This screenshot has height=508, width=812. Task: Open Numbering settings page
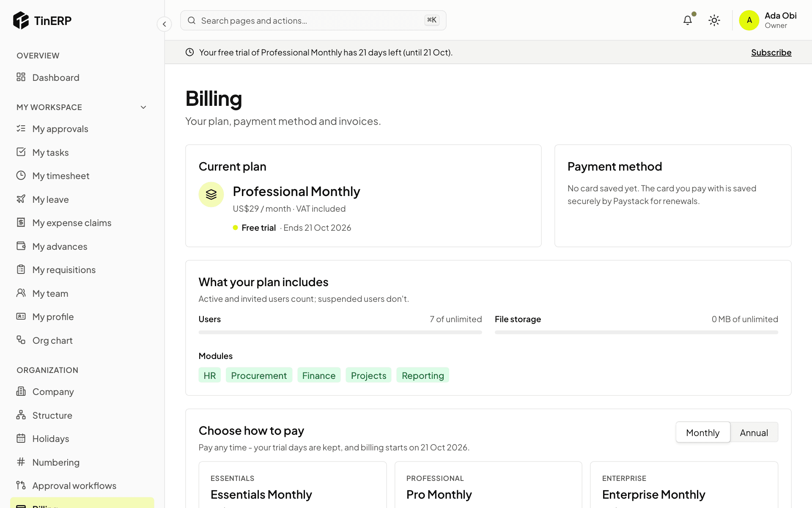[x=82, y=462]
